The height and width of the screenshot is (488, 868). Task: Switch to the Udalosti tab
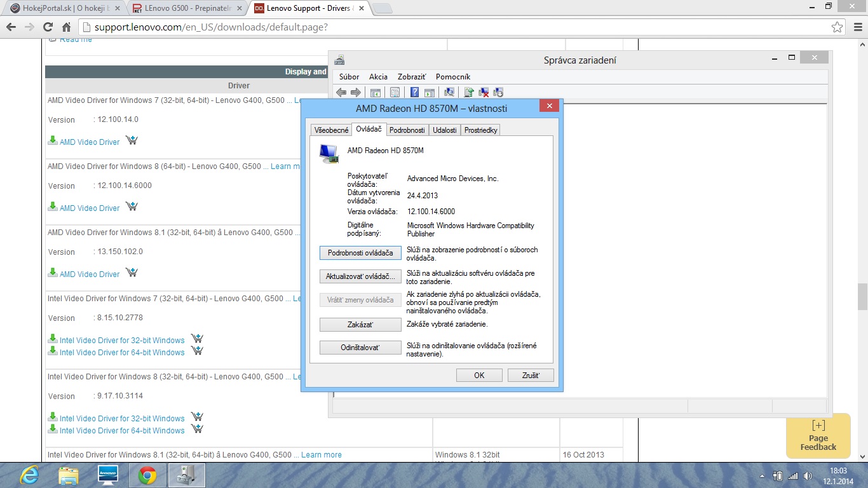tap(445, 130)
